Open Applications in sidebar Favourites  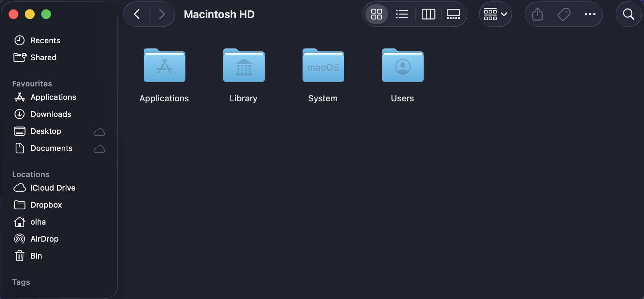click(59, 97)
